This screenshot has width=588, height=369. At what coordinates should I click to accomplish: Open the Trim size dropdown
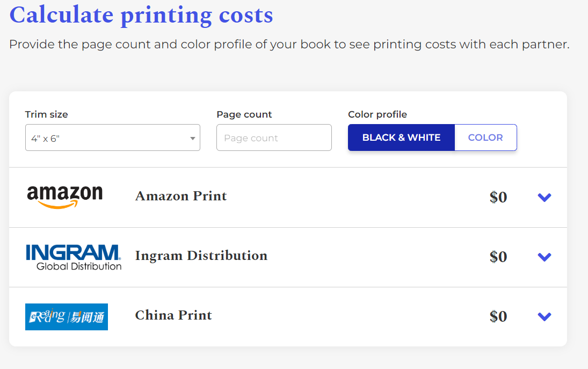point(113,138)
